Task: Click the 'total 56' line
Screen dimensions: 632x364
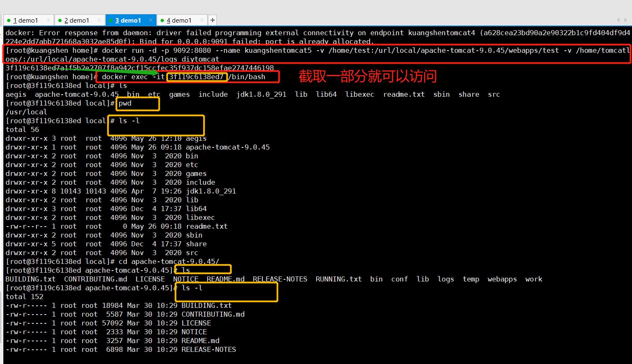Action: point(22,129)
